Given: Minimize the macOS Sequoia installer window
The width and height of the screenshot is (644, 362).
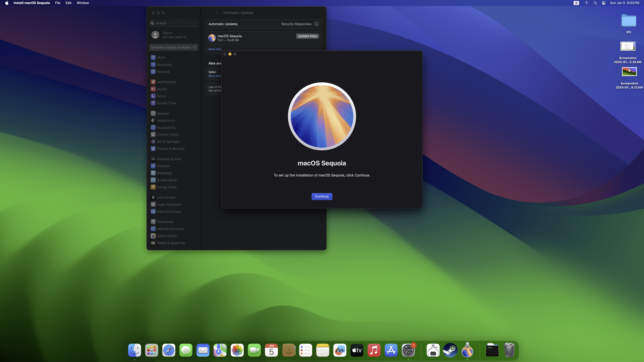Looking at the screenshot, I should pyautogui.click(x=230, y=54).
